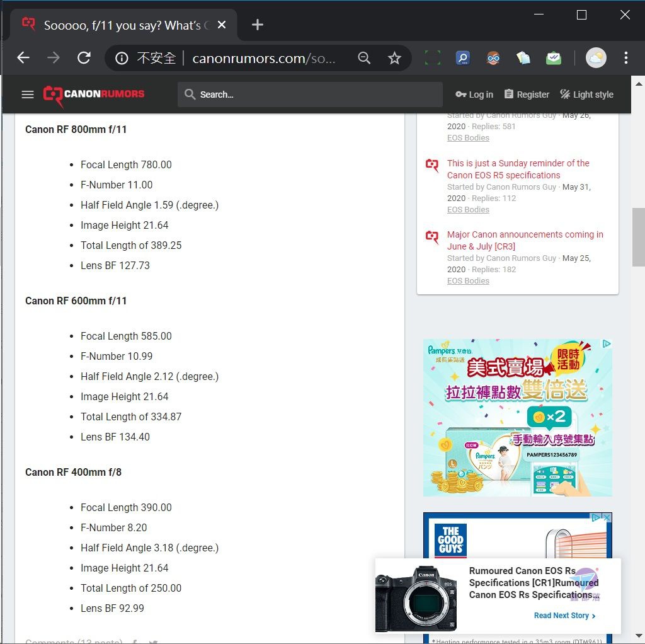Click Read Next Story link
This screenshot has height=644, width=645.
564,616
